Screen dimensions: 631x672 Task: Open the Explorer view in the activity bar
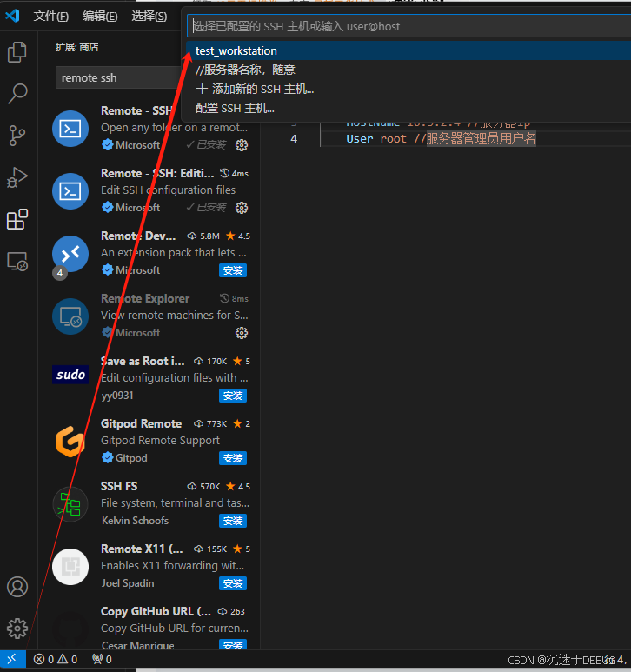click(17, 52)
